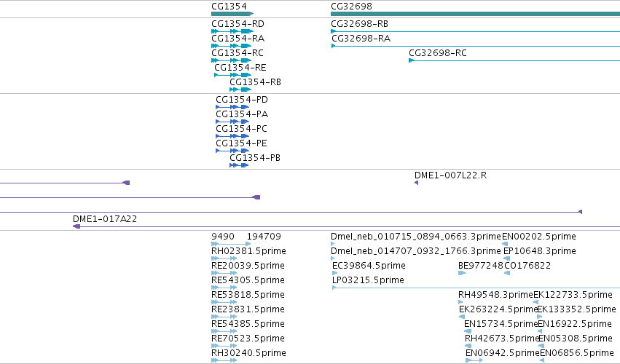Select EST EC39864.5prime
Screen dimensions: 620x364
tap(369, 266)
